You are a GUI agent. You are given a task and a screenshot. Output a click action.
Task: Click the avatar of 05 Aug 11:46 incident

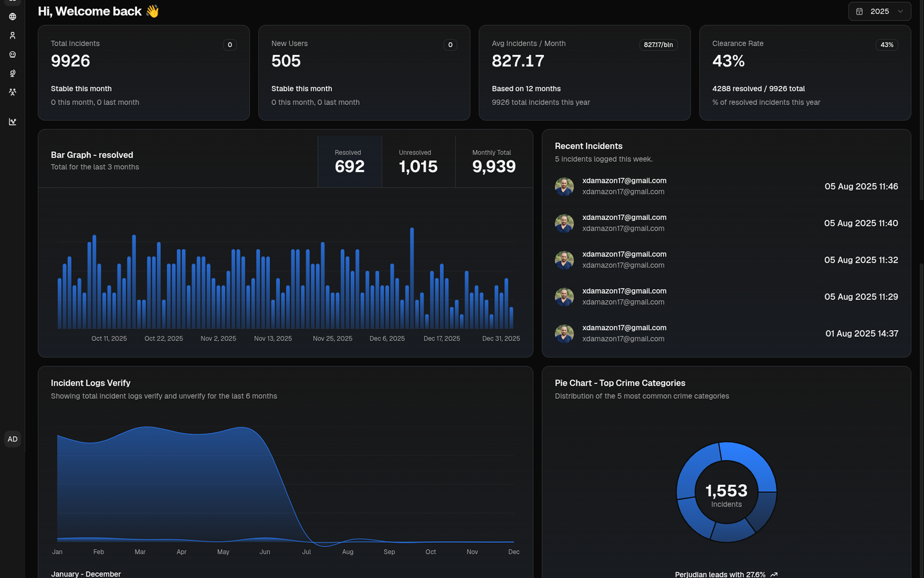click(x=564, y=186)
